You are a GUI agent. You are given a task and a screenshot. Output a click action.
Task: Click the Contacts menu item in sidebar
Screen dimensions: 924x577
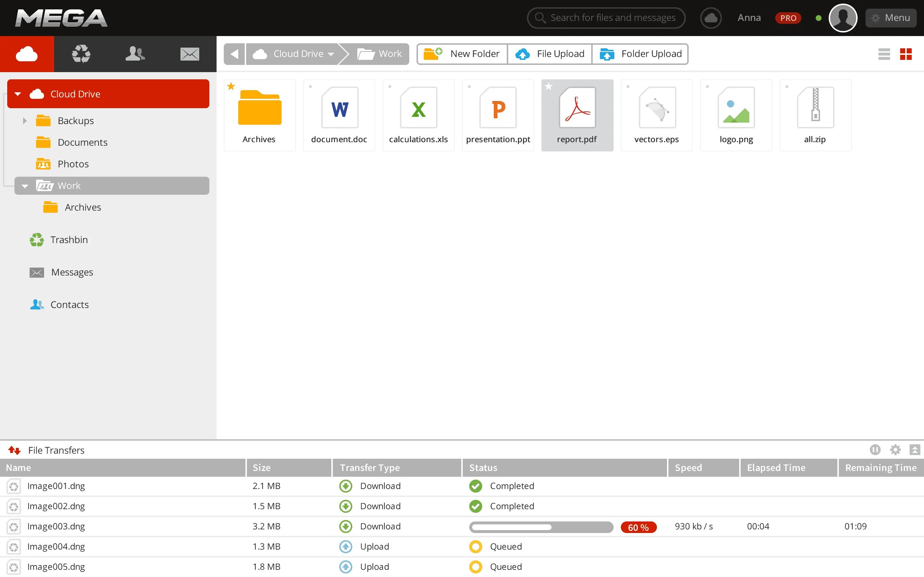point(70,304)
